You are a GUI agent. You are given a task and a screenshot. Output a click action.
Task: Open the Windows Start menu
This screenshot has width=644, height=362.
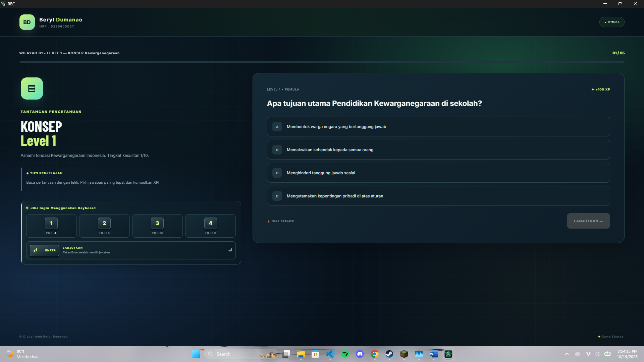click(196, 354)
